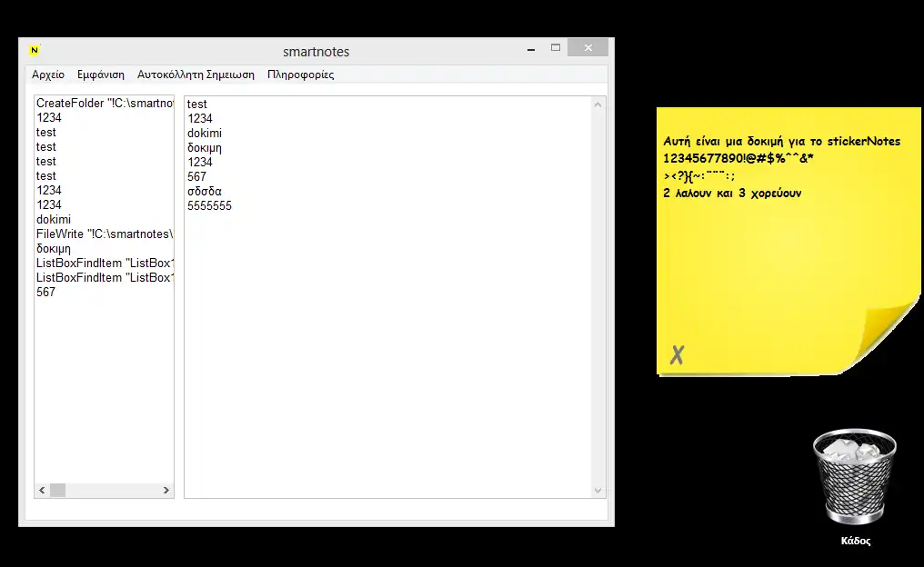Click the sticky note line 2 λαλουν και 3 χορεύουν
Viewport: 924px width, 567px height.
tap(732, 194)
